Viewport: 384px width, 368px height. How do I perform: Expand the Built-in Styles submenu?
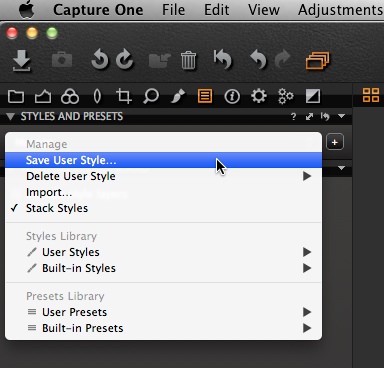pos(164,268)
